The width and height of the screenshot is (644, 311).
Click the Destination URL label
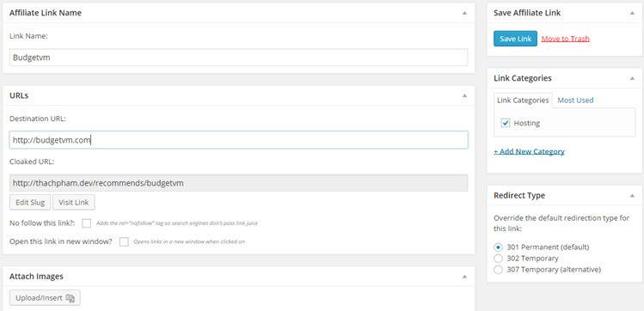[38, 119]
